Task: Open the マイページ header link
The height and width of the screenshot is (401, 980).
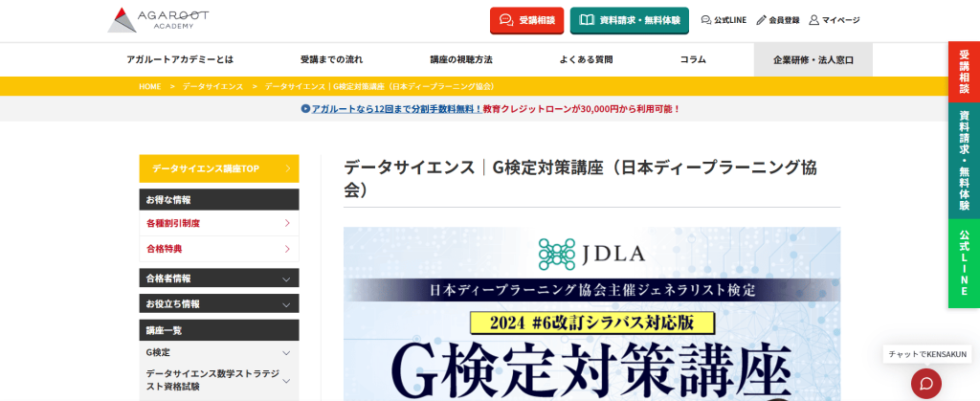Action: pos(835,20)
